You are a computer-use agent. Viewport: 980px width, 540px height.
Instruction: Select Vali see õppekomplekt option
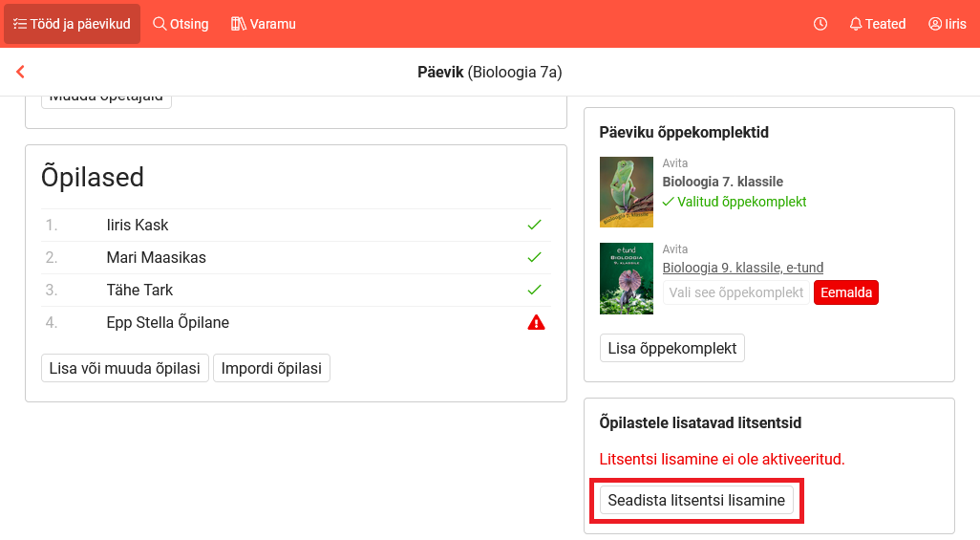click(735, 292)
